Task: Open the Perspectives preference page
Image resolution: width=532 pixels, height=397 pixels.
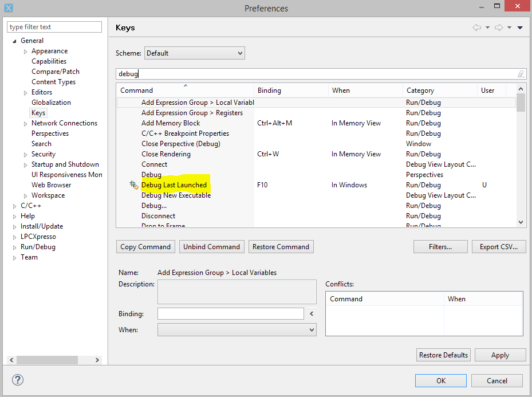Action: 50,133
